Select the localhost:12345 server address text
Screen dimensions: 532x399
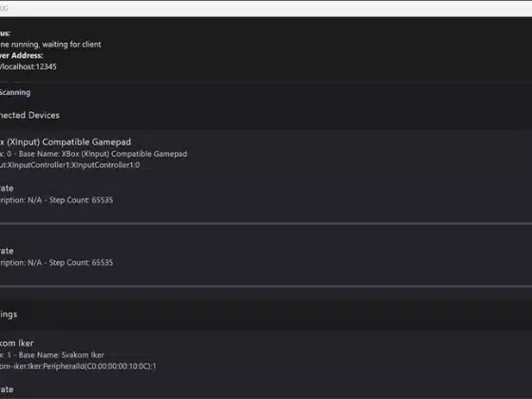(28, 66)
